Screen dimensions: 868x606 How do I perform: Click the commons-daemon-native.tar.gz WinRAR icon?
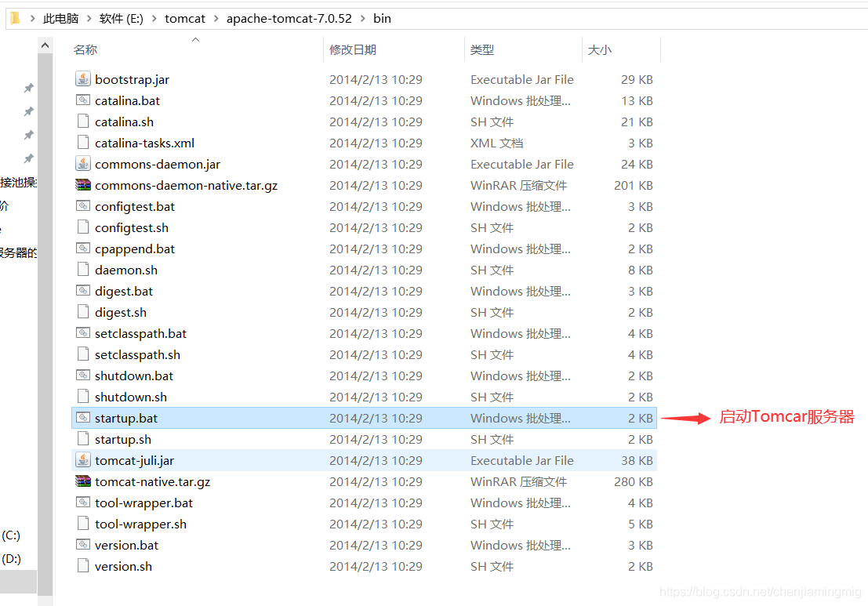(83, 185)
